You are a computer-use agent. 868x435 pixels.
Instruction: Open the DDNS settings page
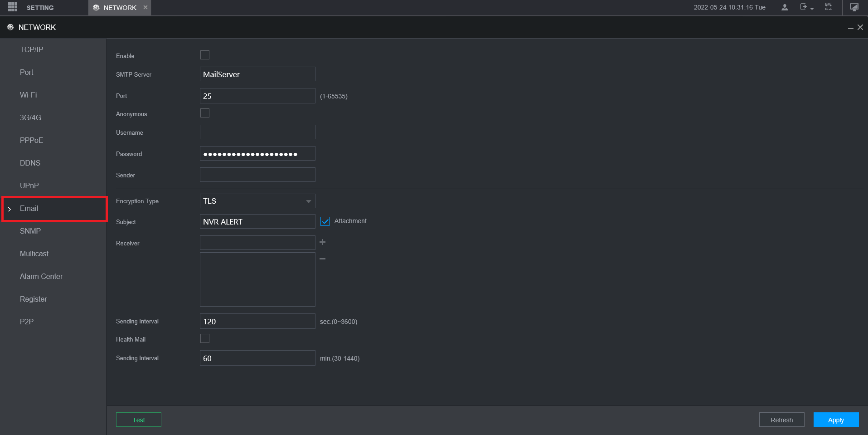30,163
